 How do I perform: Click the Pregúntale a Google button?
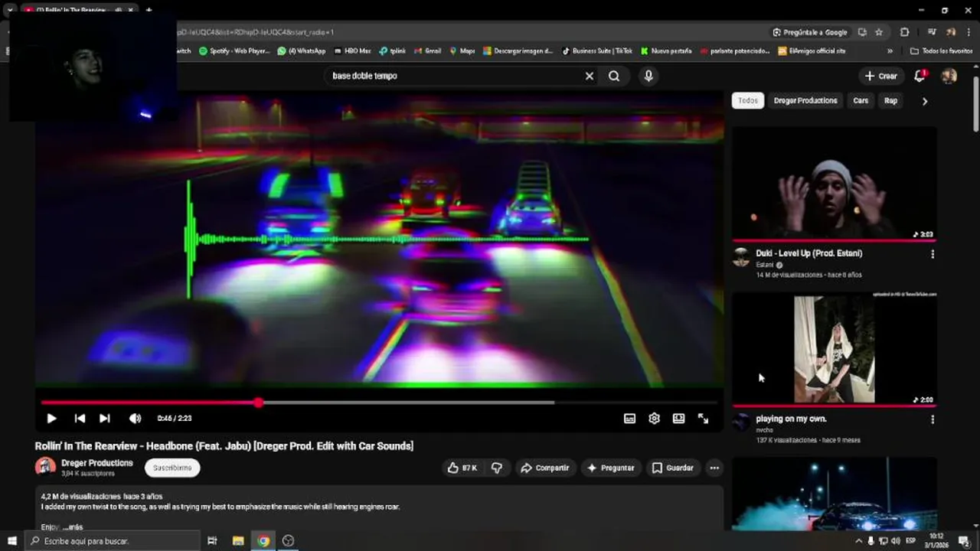[810, 32]
